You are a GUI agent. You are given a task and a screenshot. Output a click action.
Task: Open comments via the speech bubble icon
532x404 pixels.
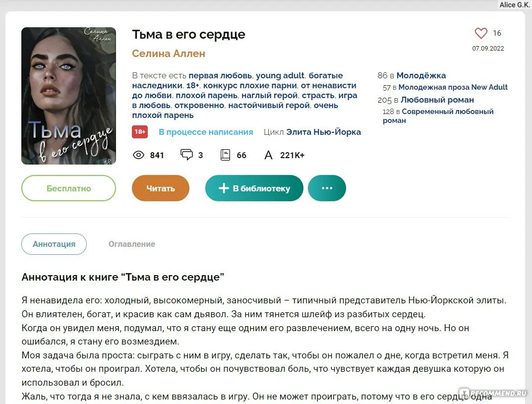tap(186, 155)
